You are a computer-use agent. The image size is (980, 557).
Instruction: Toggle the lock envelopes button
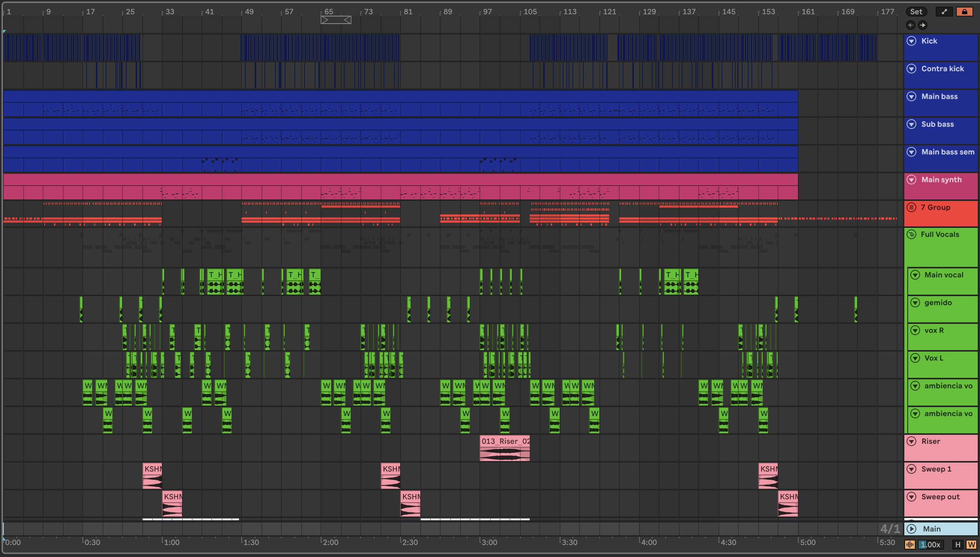click(x=964, y=12)
